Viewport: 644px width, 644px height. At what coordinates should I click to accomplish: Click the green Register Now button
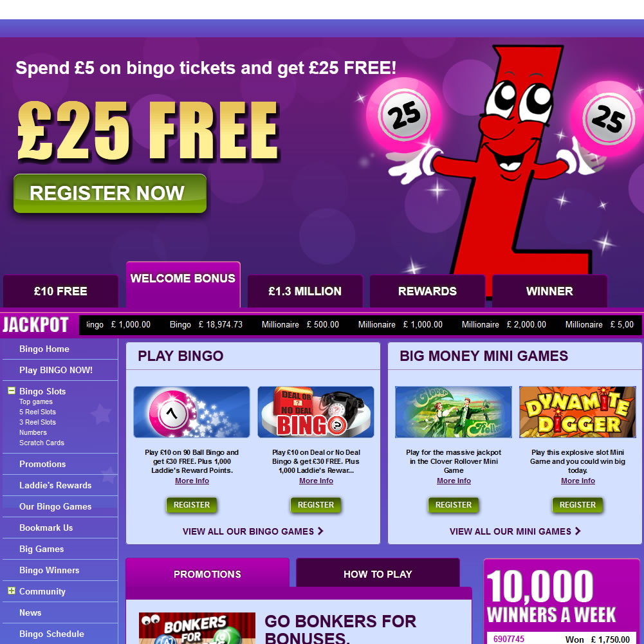click(x=110, y=193)
